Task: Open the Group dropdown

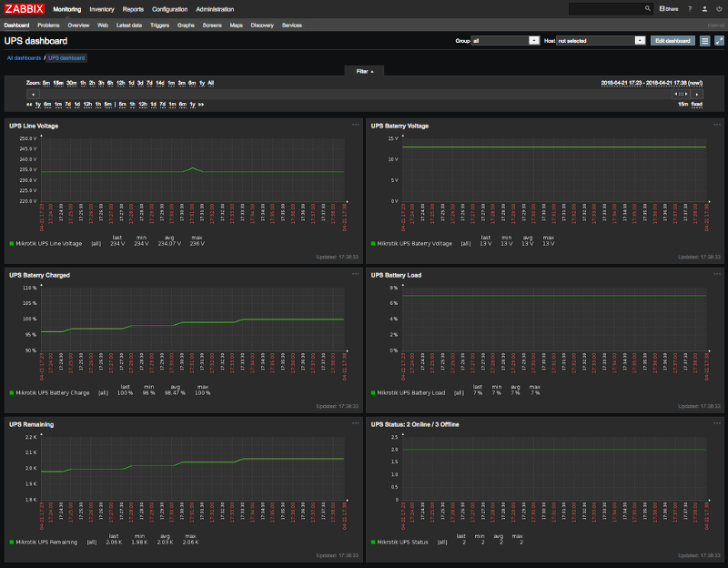Action: [505, 41]
